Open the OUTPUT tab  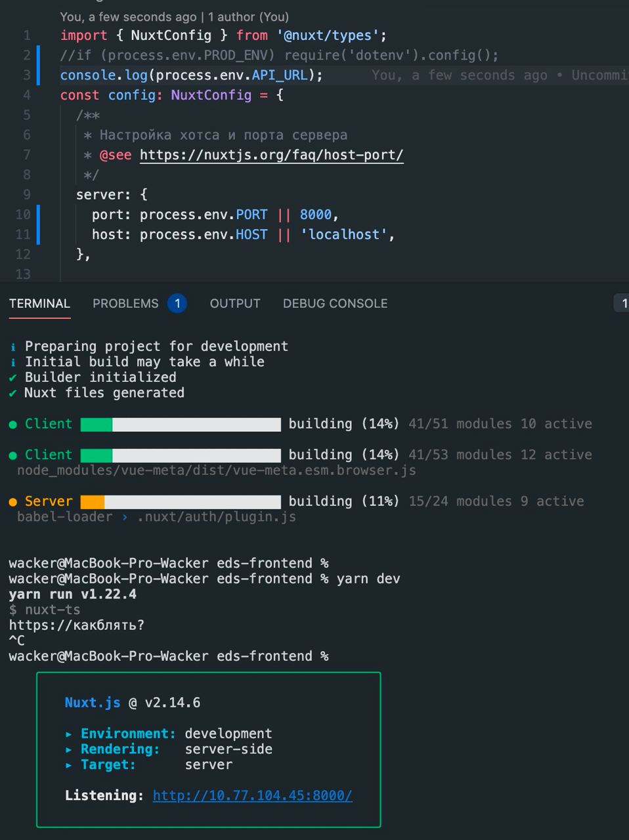click(x=235, y=303)
